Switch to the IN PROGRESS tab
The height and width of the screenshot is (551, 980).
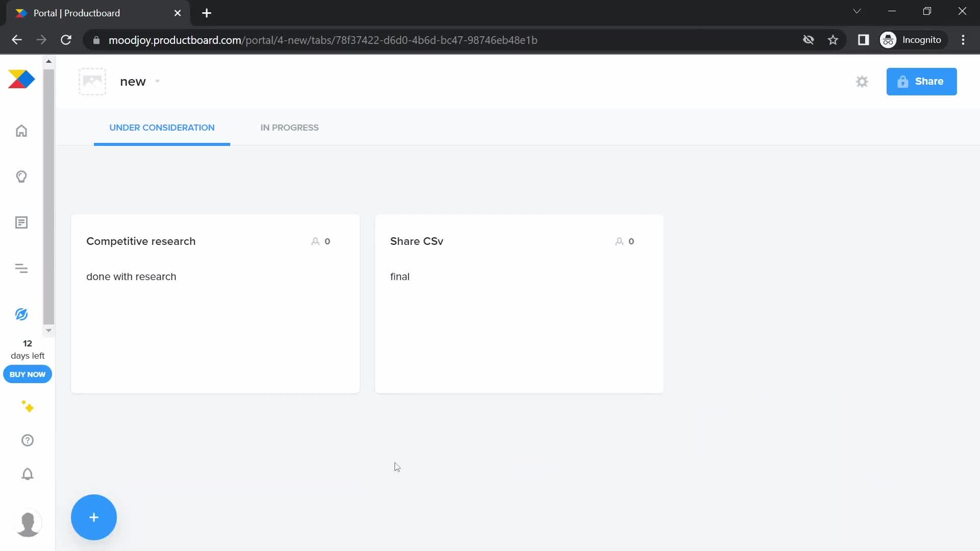[x=289, y=127]
